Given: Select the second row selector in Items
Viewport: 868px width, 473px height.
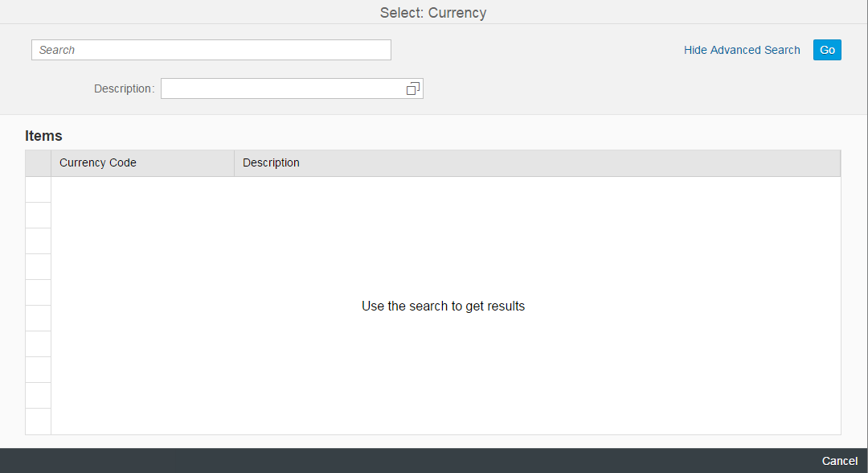Looking at the screenshot, I should click(38, 216).
